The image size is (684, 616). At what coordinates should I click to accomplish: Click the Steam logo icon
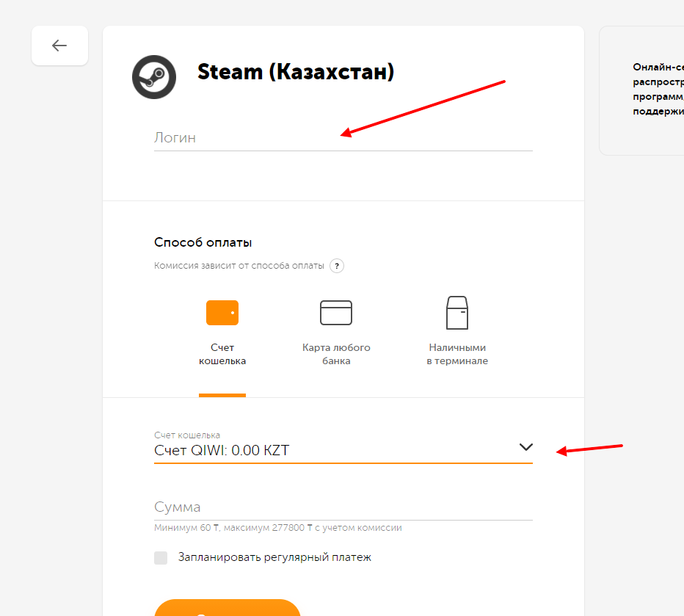(154, 77)
